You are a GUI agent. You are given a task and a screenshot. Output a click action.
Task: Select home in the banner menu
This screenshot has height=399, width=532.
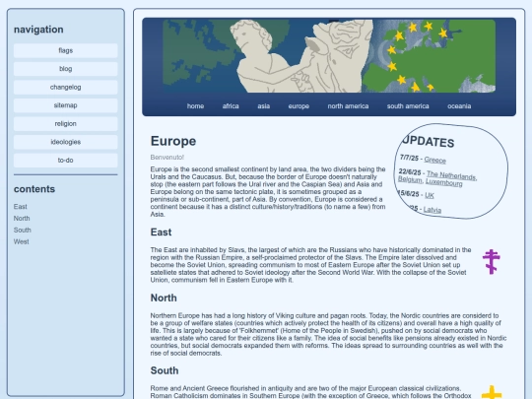click(195, 106)
